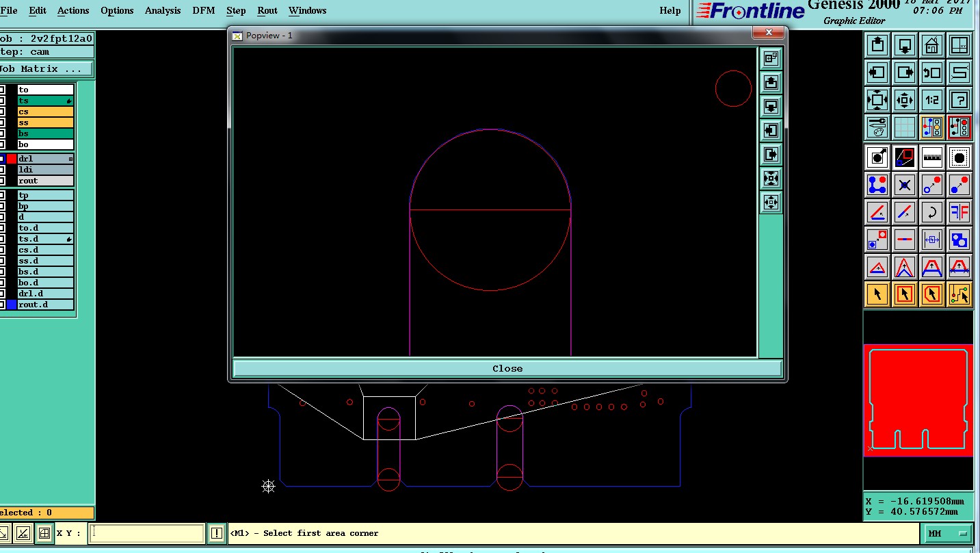Click the home view house icon
The image size is (980, 553).
932,46
